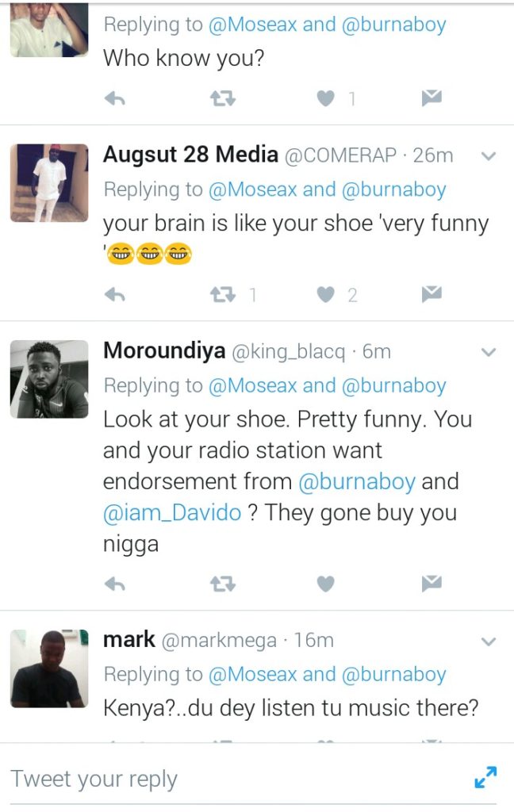514x812 pixels.
Task: Open @iam_Davido mention in Moroundiya's tweet
Action: pyautogui.click(x=172, y=513)
